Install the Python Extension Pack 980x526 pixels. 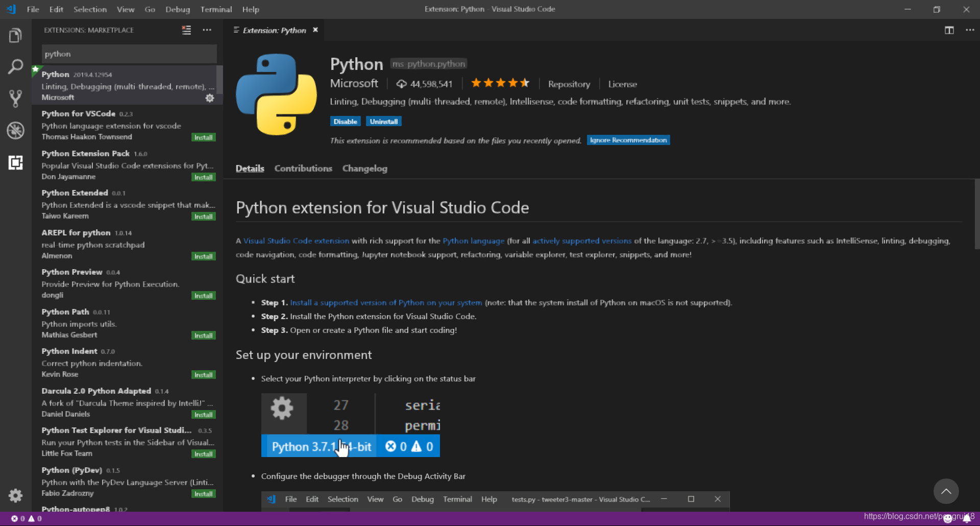click(x=203, y=177)
